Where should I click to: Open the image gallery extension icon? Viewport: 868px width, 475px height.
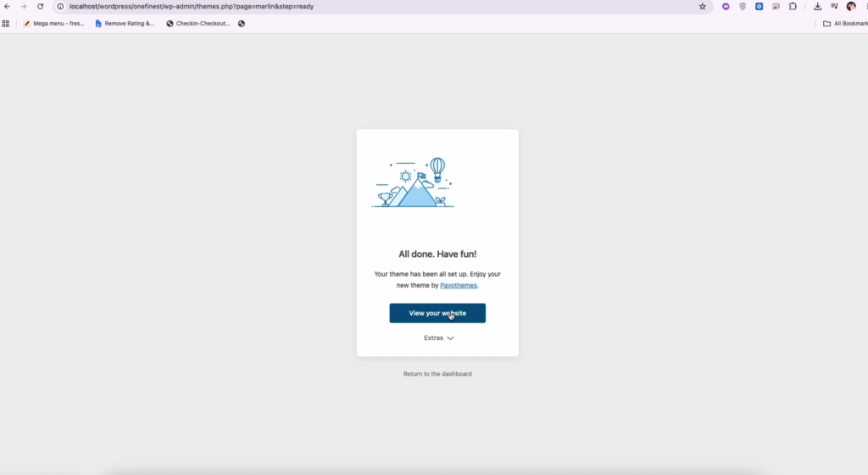[x=776, y=7]
